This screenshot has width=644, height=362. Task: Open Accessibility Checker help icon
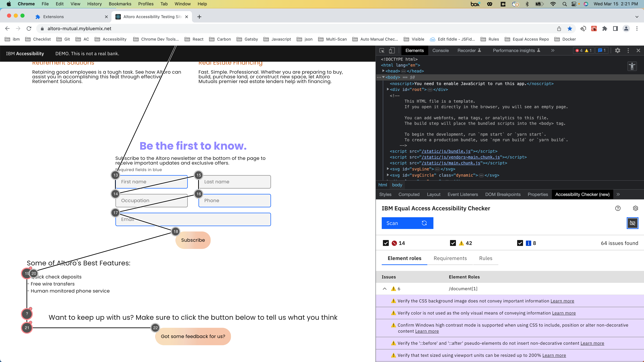[618, 208]
